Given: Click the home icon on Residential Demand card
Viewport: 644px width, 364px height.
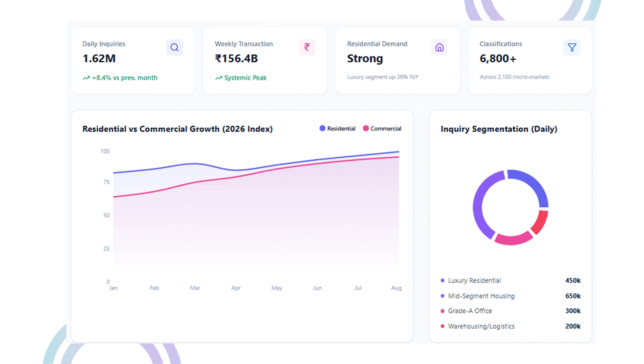Looking at the screenshot, I should pyautogui.click(x=439, y=47).
